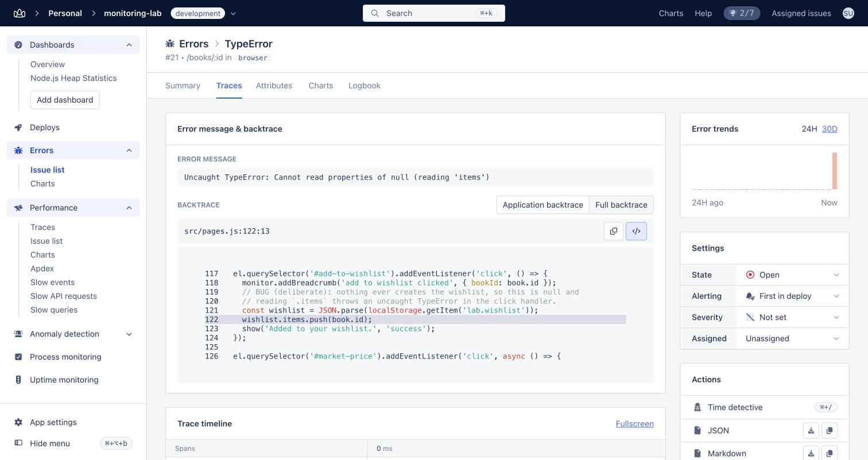Click the AppSignal logo icon
The image size is (868, 460).
click(x=20, y=13)
